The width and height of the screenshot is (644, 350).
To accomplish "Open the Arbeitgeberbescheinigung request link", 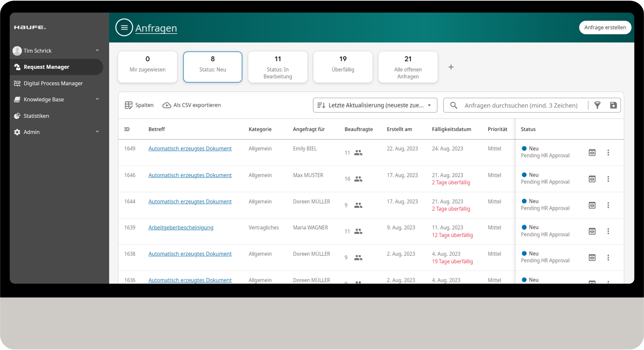I will click(181, 227).
